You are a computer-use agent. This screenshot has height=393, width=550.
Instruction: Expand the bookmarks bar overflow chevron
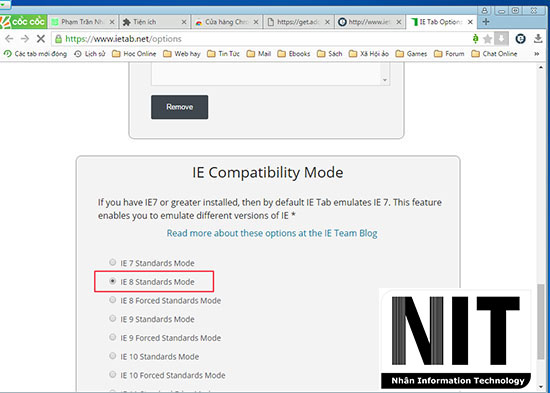pyautogui.click(x=536, y=54)
